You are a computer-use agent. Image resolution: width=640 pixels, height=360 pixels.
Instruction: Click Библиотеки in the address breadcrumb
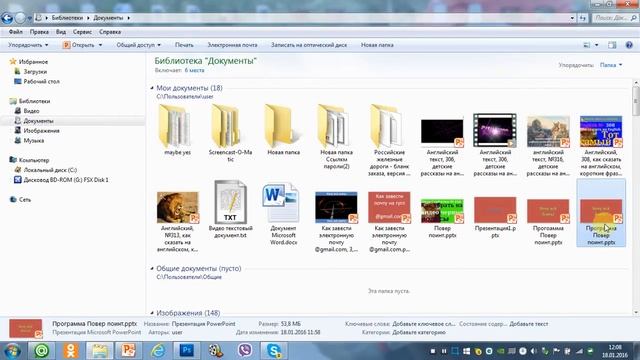point(67,18)
